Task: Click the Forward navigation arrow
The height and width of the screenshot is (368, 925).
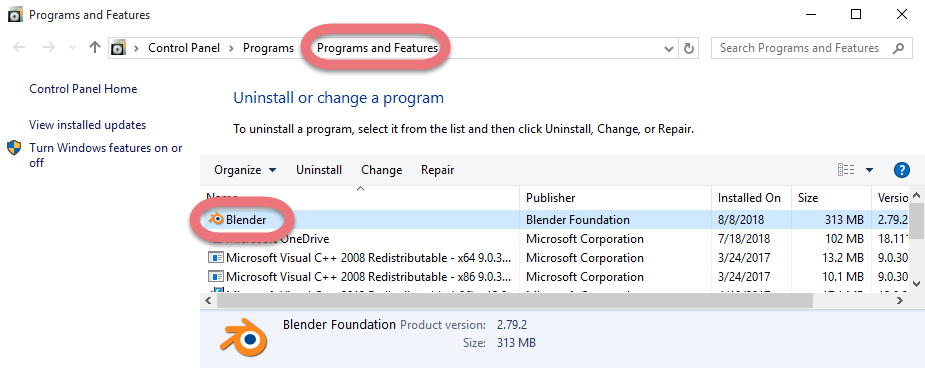Action: click(x=48, y=48)
